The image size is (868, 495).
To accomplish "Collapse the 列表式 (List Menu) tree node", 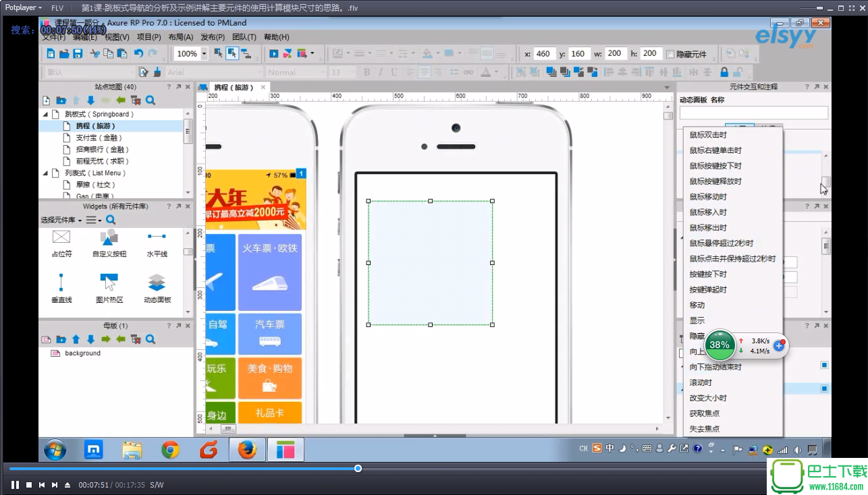I will coord(46,173).
